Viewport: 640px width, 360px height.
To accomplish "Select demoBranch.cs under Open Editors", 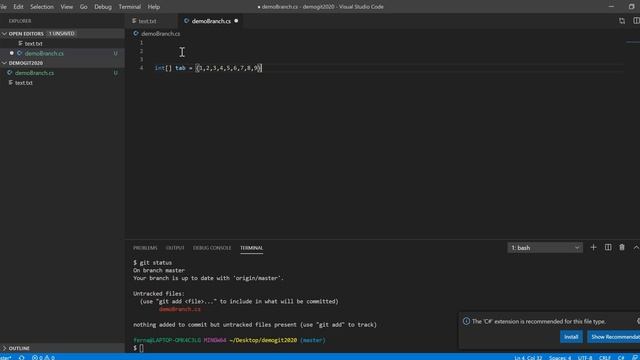I will pos(44,53).
